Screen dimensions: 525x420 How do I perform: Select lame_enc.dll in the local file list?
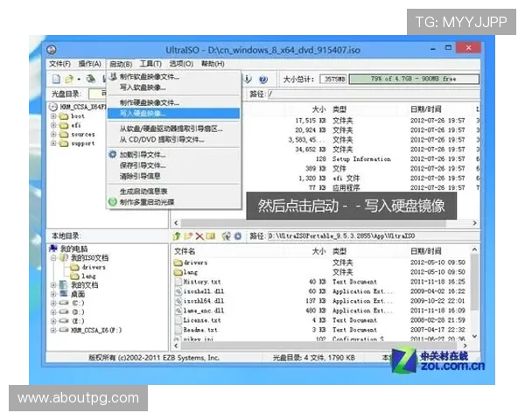204,311
